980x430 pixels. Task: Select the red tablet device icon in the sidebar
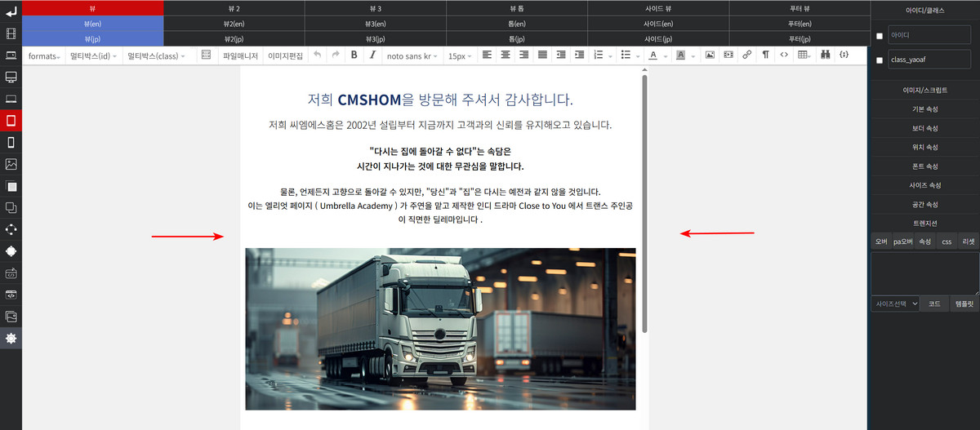pos(11,121)
